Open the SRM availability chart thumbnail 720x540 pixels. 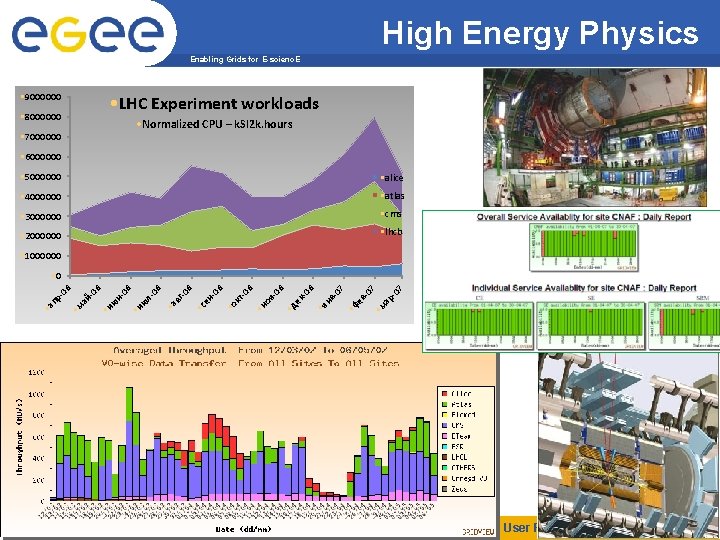click(684, 326)
